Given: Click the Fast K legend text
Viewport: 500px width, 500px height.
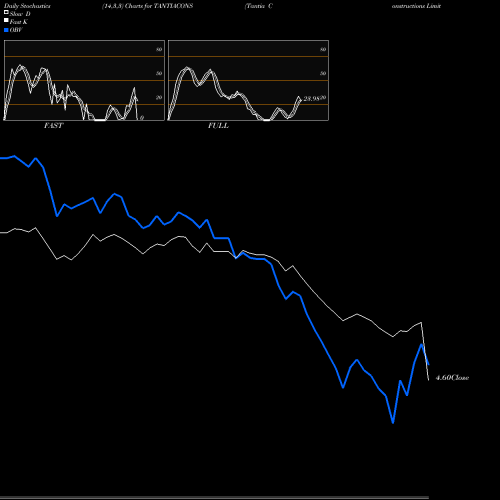Looking at the screenshot, I should point(19,22).
